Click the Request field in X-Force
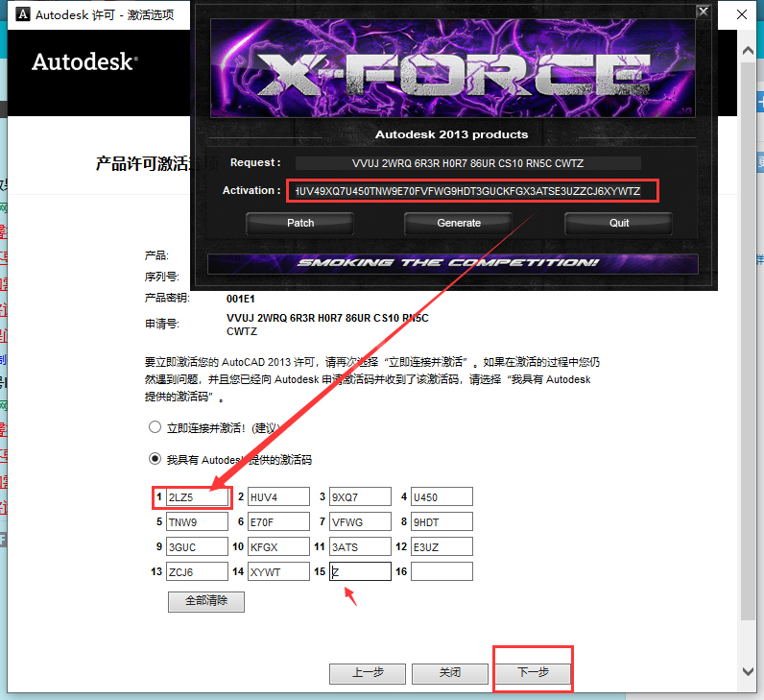 pyautogui.click(x=467, y=163)
